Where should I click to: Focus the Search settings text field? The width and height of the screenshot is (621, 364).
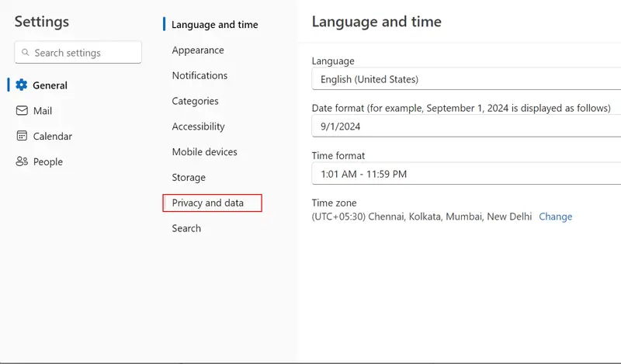(85, 53)
